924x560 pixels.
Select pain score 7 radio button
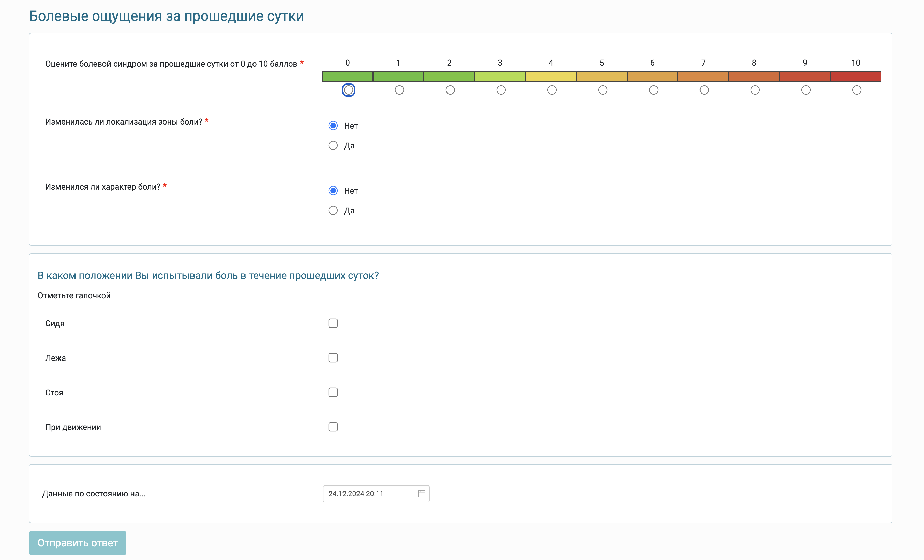(x=704, y=90)
